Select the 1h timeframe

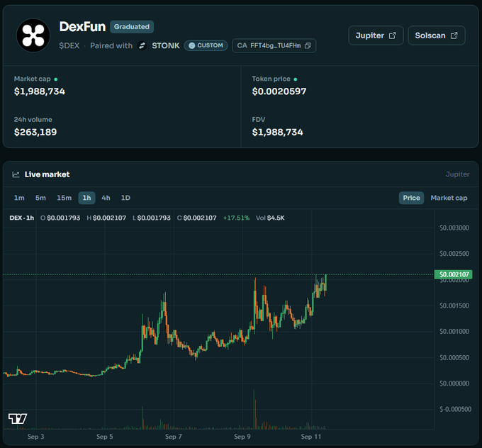(86, 198)
